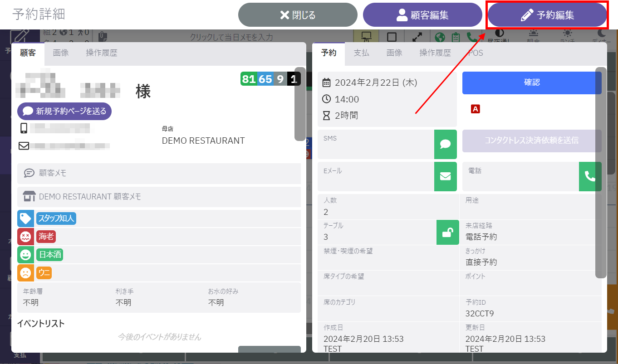
Task: Click the 顧客メモ memo field
Action: coord(159,173)
